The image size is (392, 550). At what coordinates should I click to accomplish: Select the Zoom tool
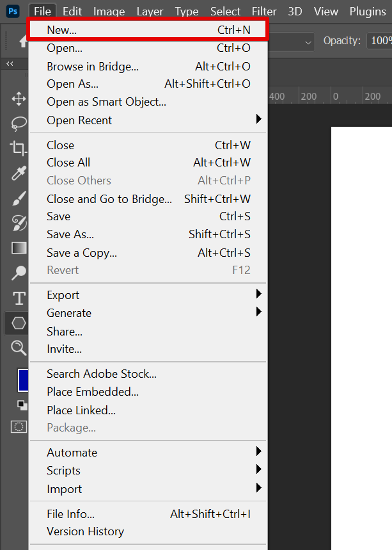point(19,348)
